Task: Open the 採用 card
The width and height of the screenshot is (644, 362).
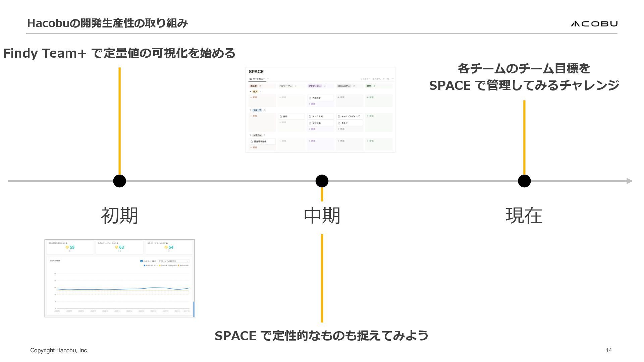Action: pyautogui.click(x=291, y=116)
